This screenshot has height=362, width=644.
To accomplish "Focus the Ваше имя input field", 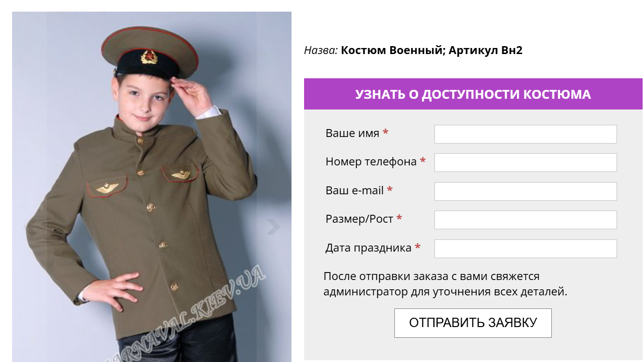I will click(525, 134).
